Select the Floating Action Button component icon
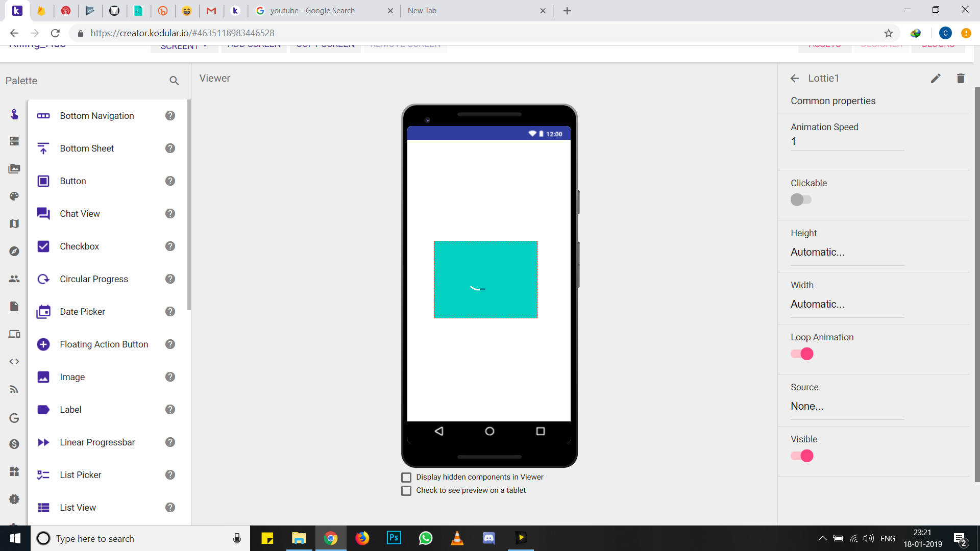The height and width of the screenshot is (551, 980). coord(43,344)
